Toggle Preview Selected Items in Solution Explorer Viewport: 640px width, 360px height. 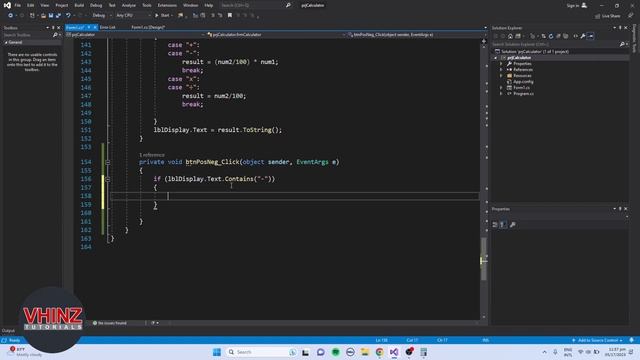[591, 36]
